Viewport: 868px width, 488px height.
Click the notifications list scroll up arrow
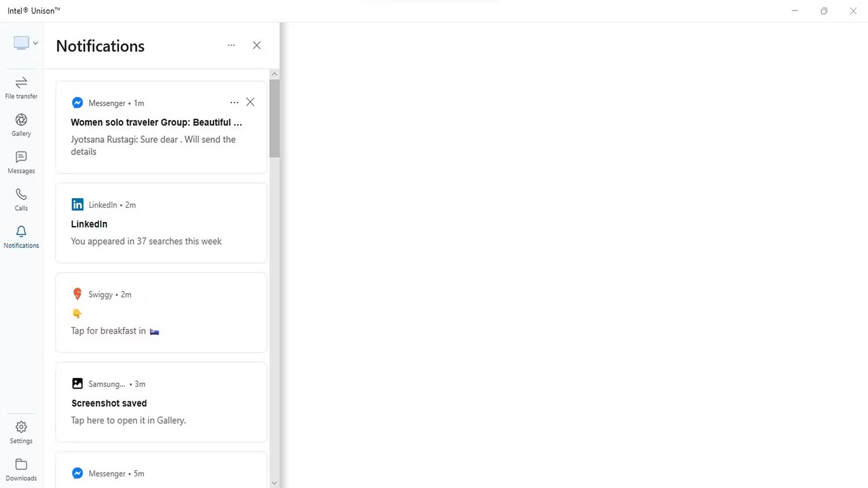pyautogui.click(x=274, y=74)
